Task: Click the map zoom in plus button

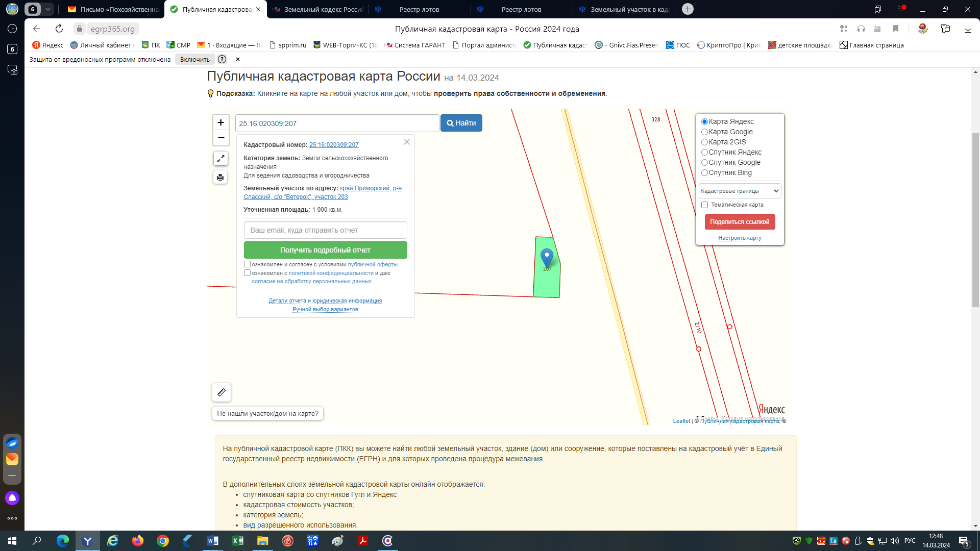Action: coord(220,122)
